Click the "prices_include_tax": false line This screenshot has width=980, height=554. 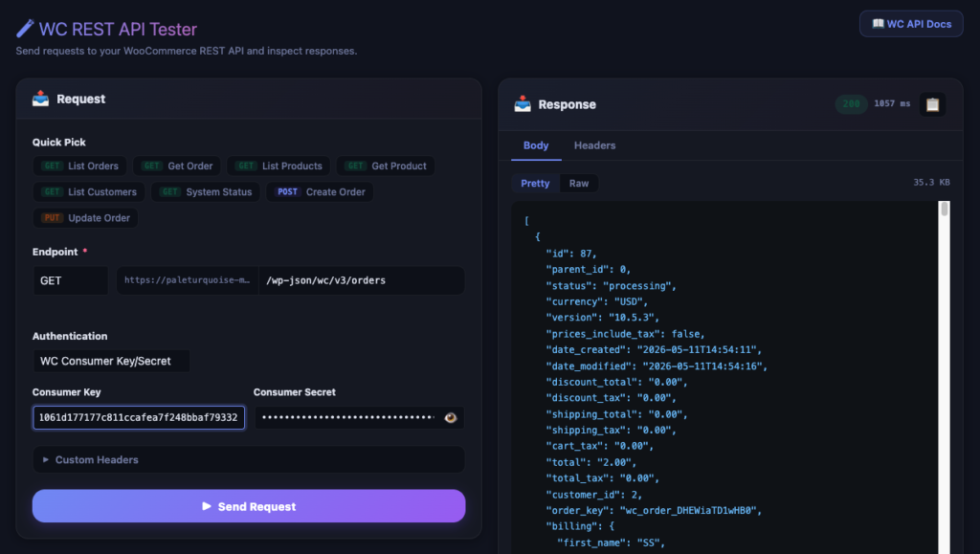coord(625,334)
